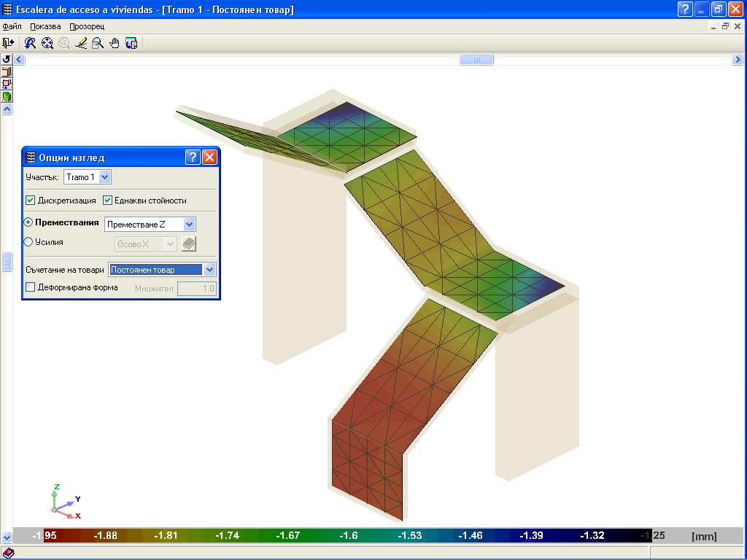Click the green solid shape icon
The height and width of the screenshot is (560, 747).
(6, 96)
